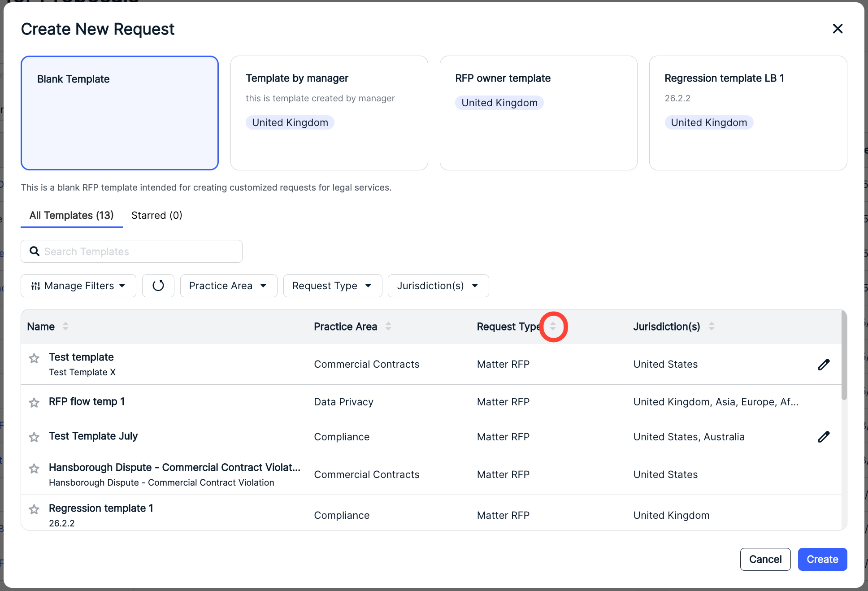Image resolution: width=868 pixels, height=591 pixels.
Task: Click the Manage Filters sliders icon
Action: click(35, 286)
